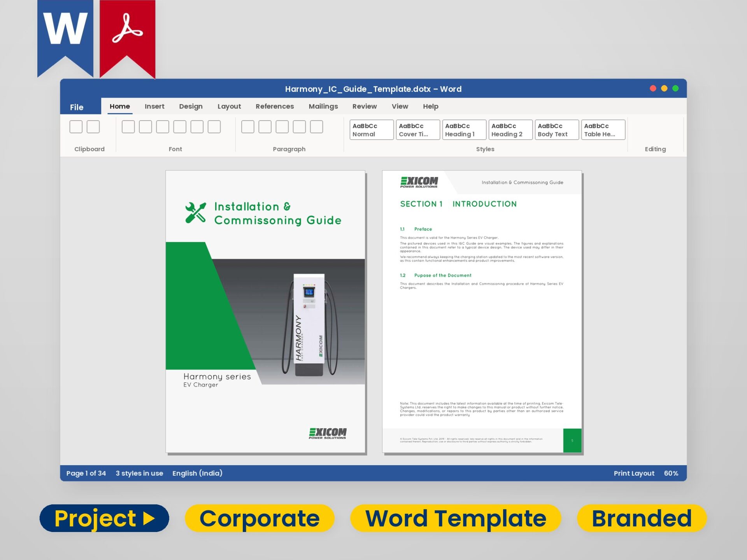Click the red window control dot

pyautogui.click(x=653, y=89)
